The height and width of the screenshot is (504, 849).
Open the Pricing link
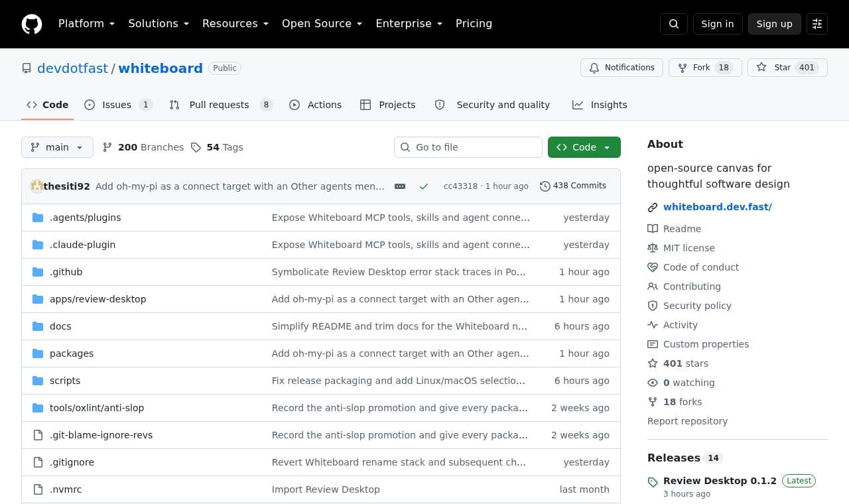point(474,24)
